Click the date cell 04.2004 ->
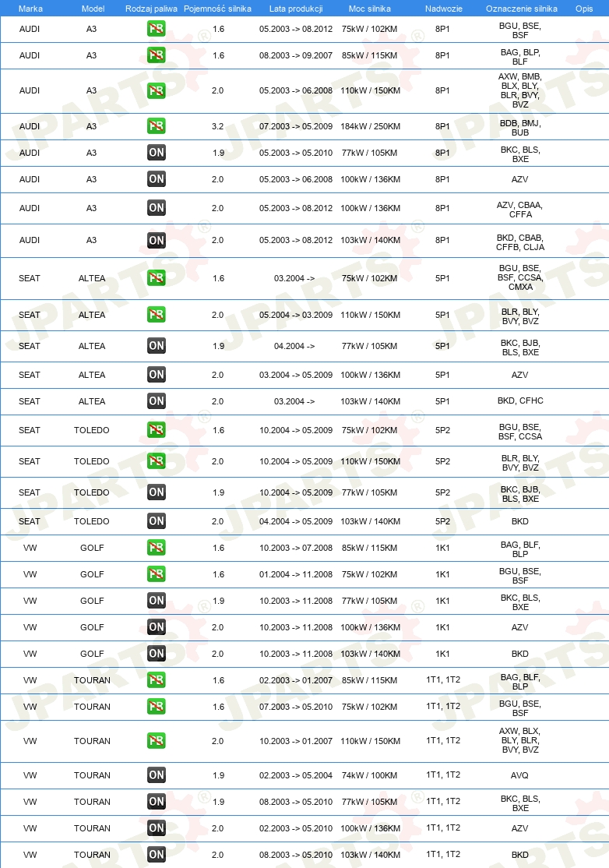Screen dimensions: 609x868 [x=294, y=346]
